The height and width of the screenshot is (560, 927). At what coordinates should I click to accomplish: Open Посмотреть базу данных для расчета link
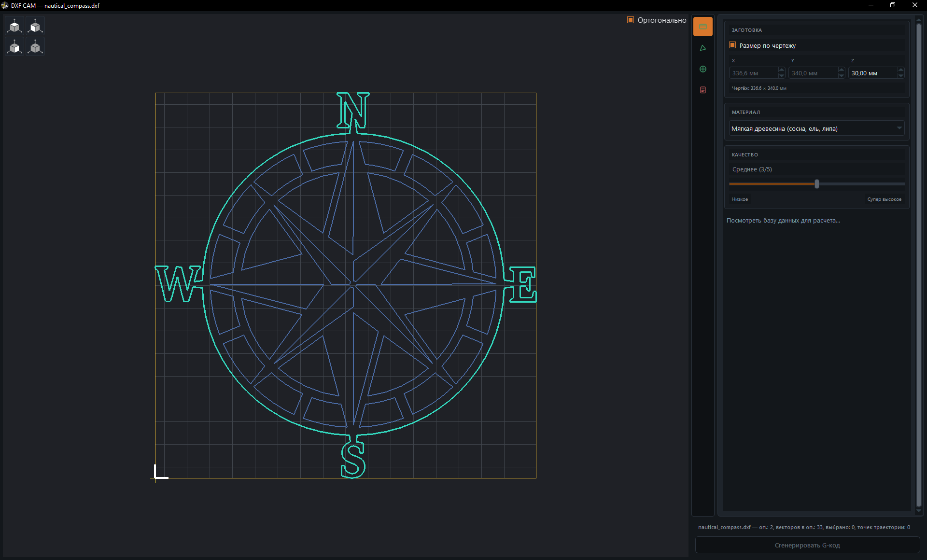783,220
